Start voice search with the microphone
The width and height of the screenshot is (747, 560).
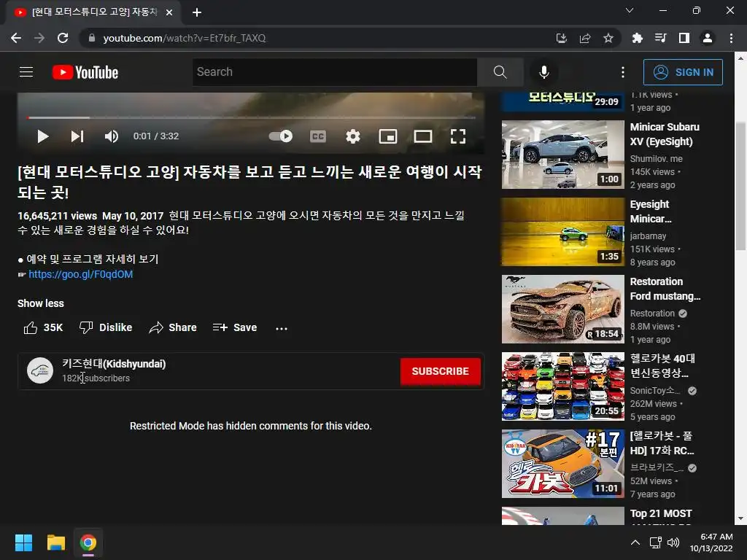pos(543,72)
